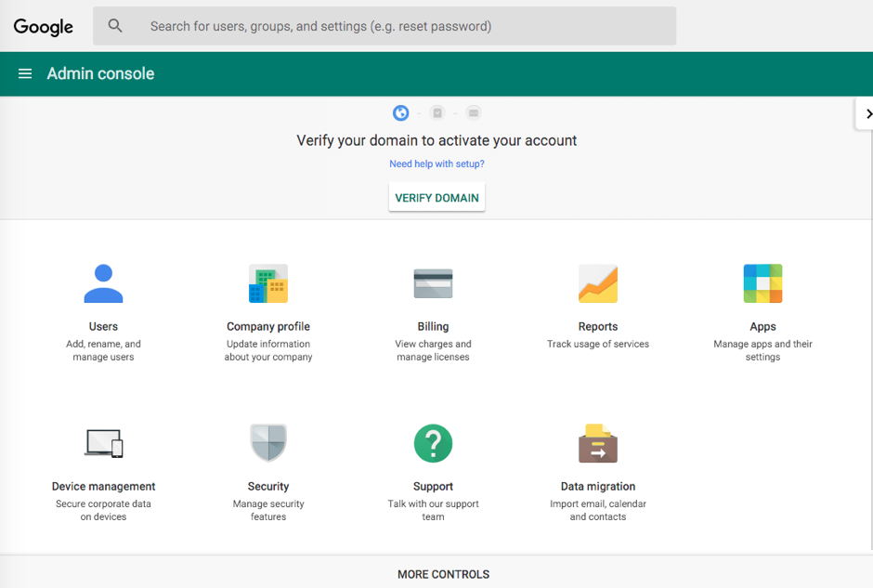Click the Support label

tap(433, 486)
